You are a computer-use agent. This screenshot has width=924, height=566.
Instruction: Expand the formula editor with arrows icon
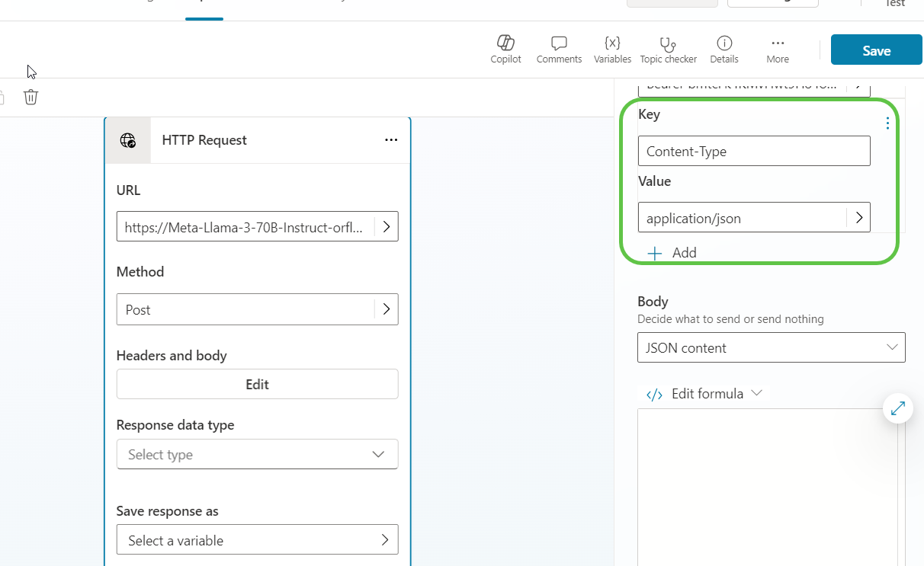(897, 408)
